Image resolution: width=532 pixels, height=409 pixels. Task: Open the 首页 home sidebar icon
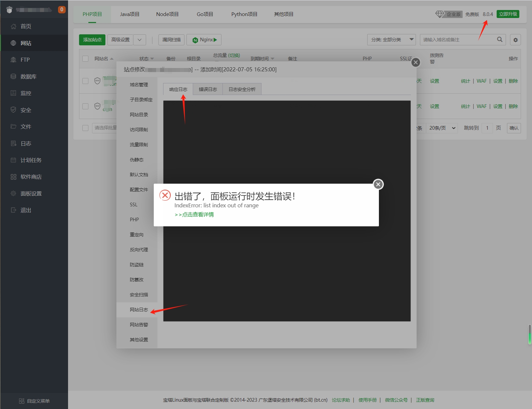tap(13, 26)
